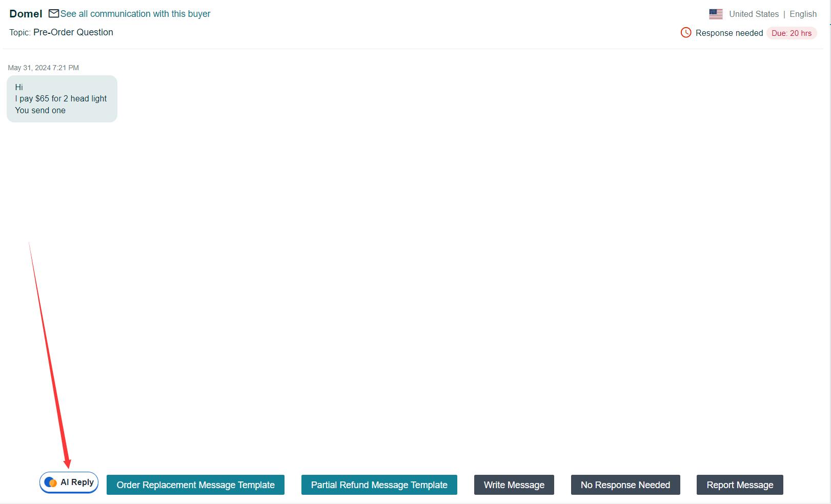
Task: Click the AI Reply button
Action: (x=69, y=482)
